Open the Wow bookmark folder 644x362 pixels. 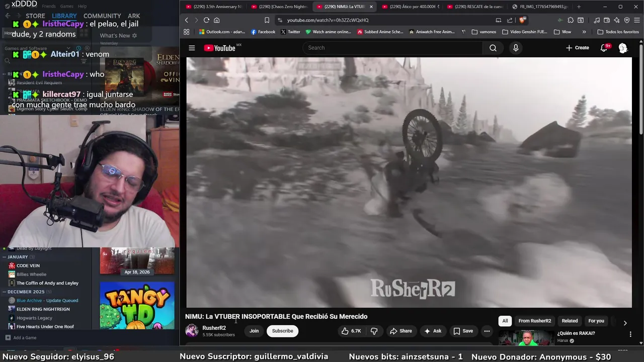click(x=562, y=32)
